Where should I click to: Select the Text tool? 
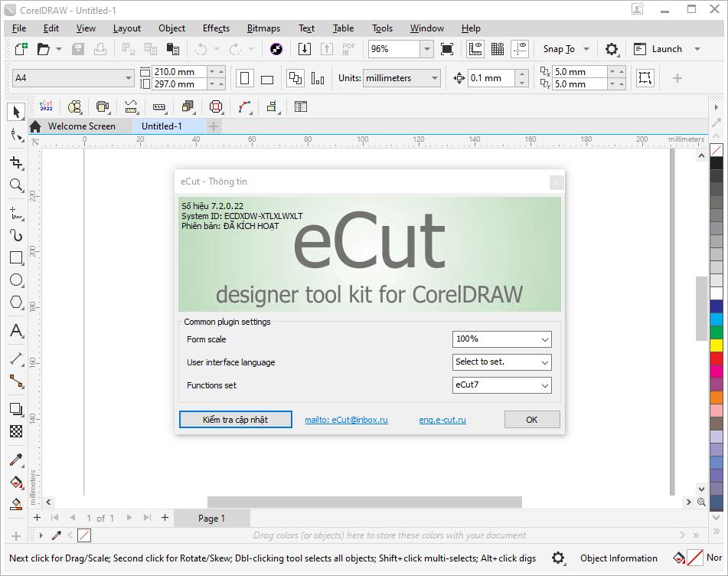coord(15,331)
